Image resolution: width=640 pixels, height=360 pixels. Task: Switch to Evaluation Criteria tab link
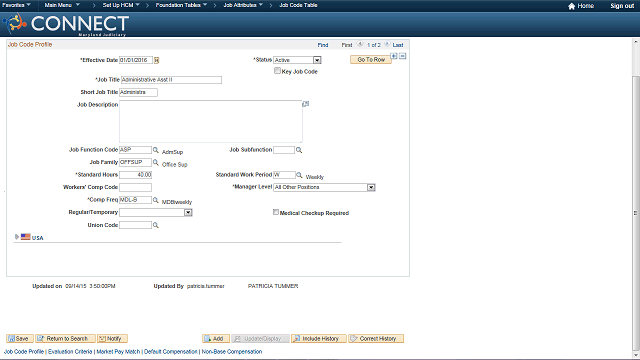(x=70, y=351)
